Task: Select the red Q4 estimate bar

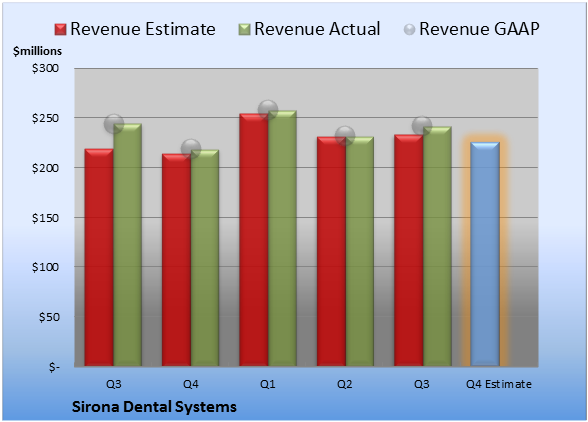Action: [176, 260]
